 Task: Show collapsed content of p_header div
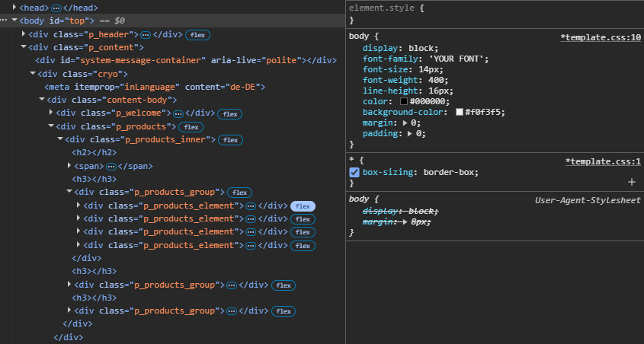click(146, 35)
